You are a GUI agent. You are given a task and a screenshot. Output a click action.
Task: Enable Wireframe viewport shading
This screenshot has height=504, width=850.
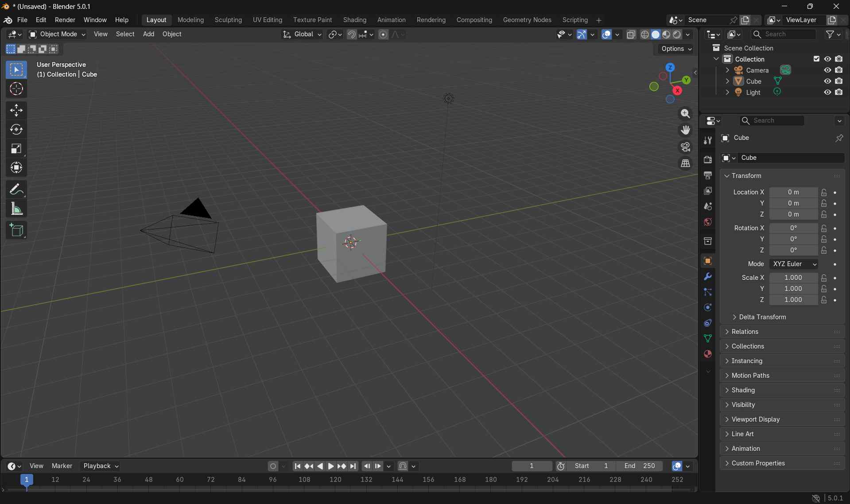point(645,35)
